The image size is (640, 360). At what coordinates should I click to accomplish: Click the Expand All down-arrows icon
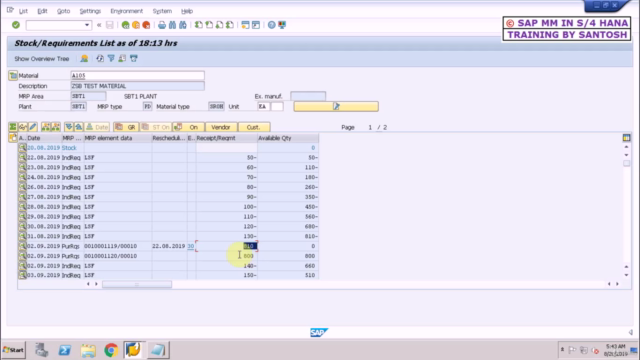pyautogui.click(x=69, y=127)
